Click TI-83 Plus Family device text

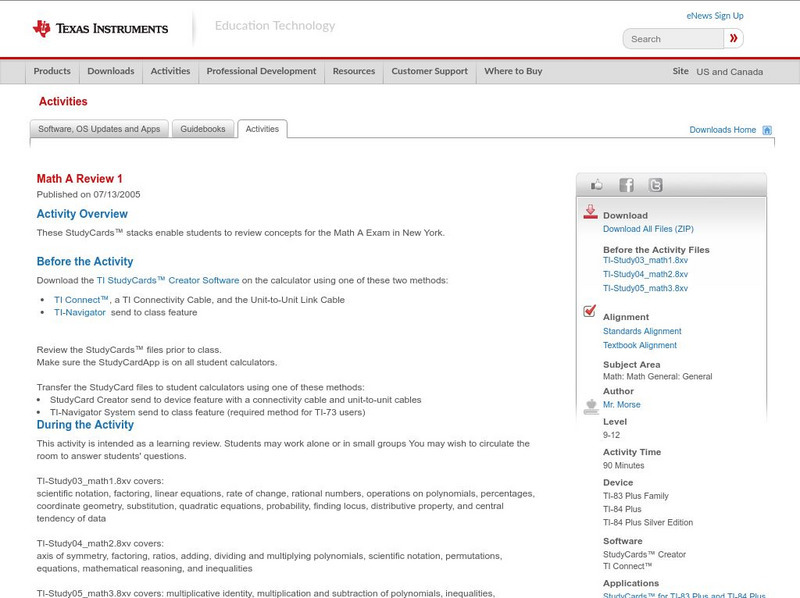[x=636, y=496]
